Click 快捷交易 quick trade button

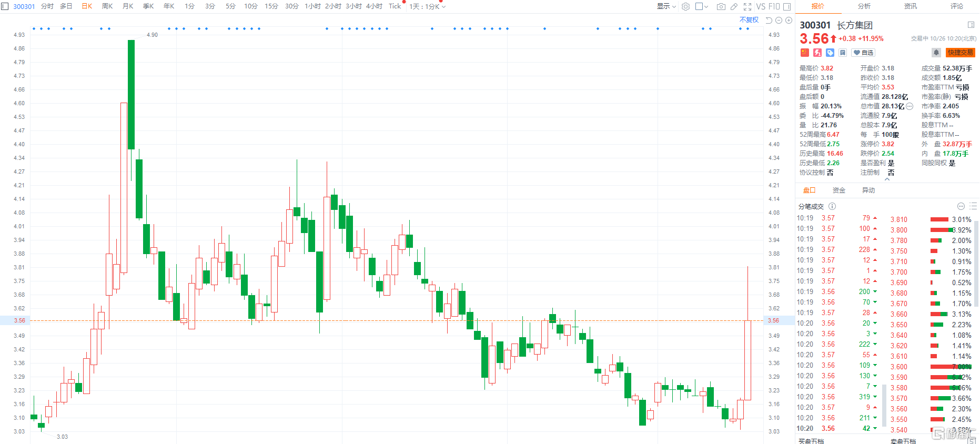[960, 53]
